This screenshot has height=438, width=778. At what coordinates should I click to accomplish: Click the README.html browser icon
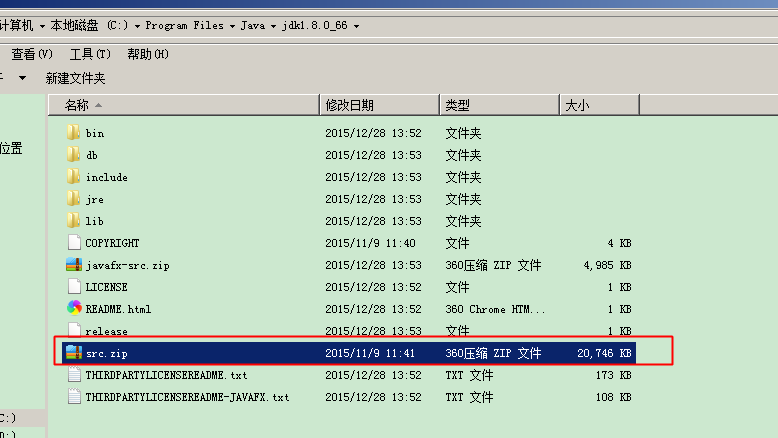[74, 308]
